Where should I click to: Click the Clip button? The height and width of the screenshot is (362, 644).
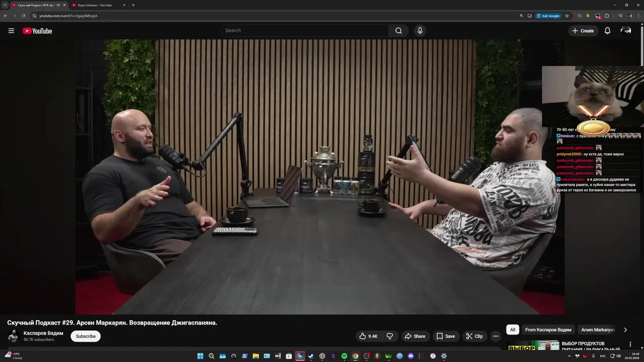point(474,336)
